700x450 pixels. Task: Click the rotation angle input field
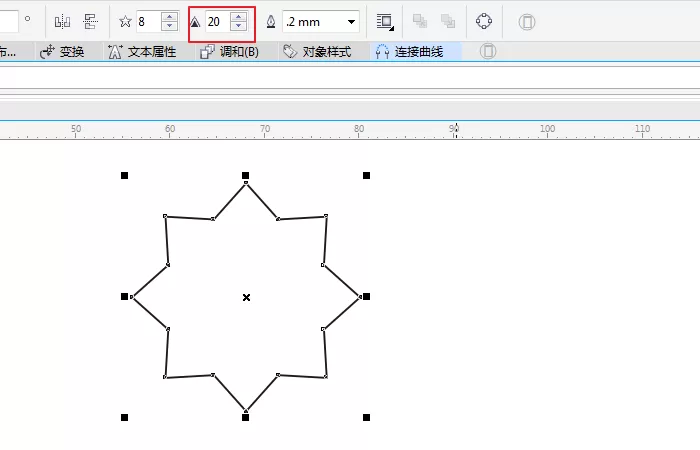9,21
